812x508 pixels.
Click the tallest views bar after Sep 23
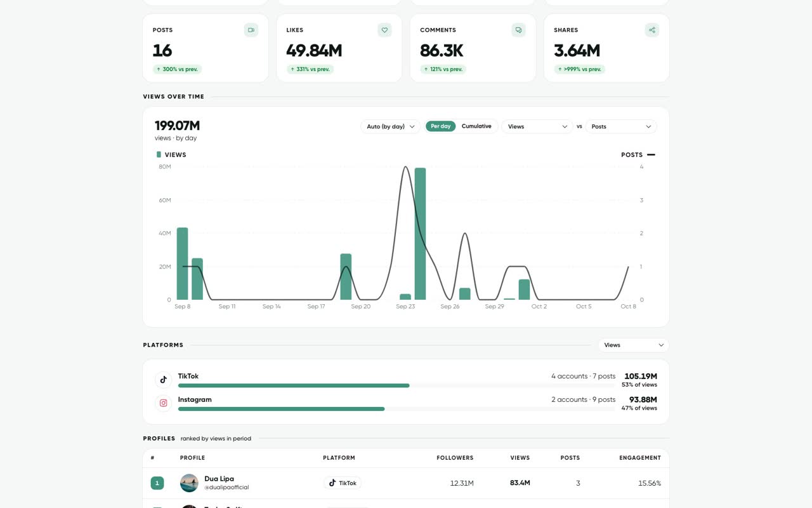coord(420,234)
